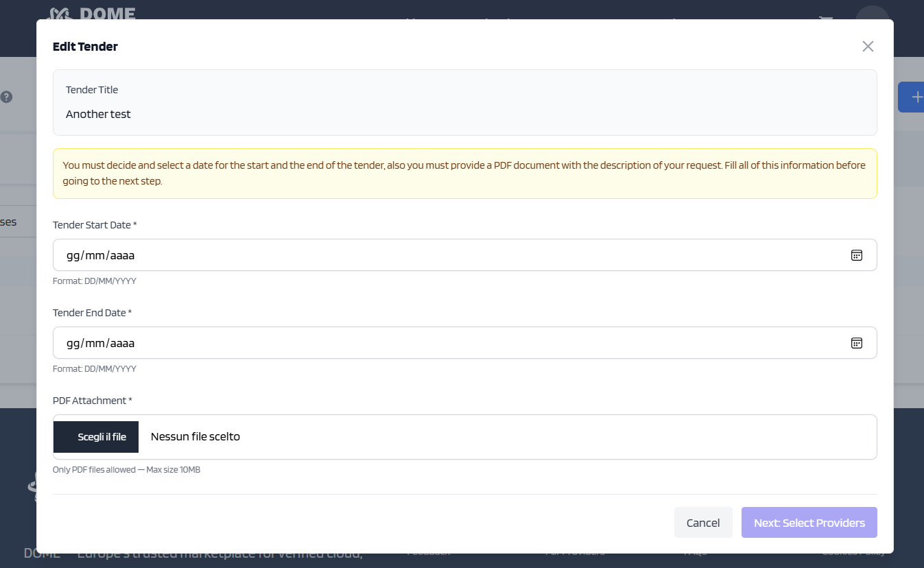Select the day segment of Tender End Date
Viewport: 924px width, 568px height.
(x=73, y=343)
